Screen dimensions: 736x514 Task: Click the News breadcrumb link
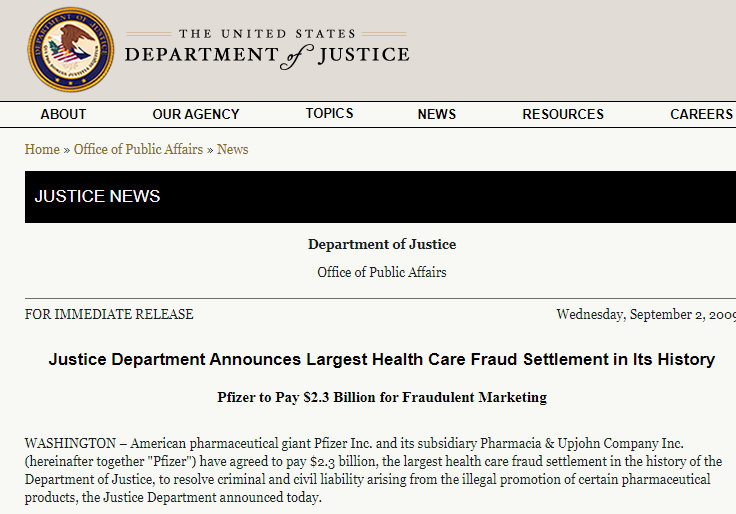[232, 149]
